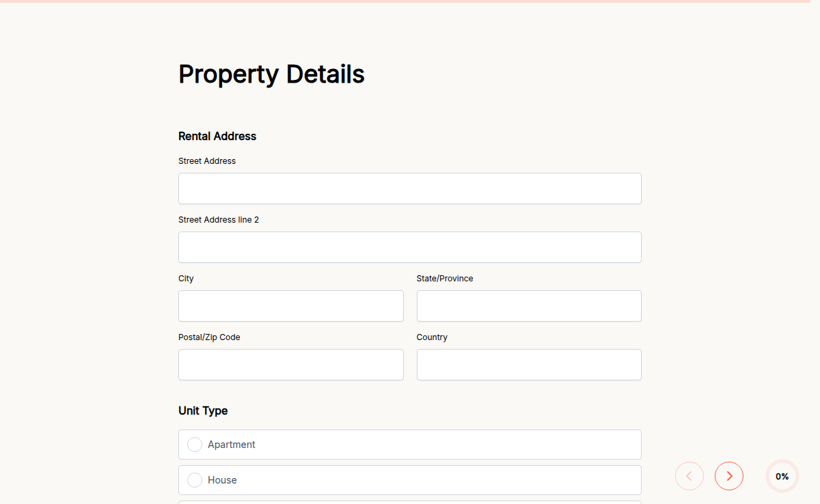Click the previous page arrow icon
Screen dimensions: 820x504
tap(689, 476)
